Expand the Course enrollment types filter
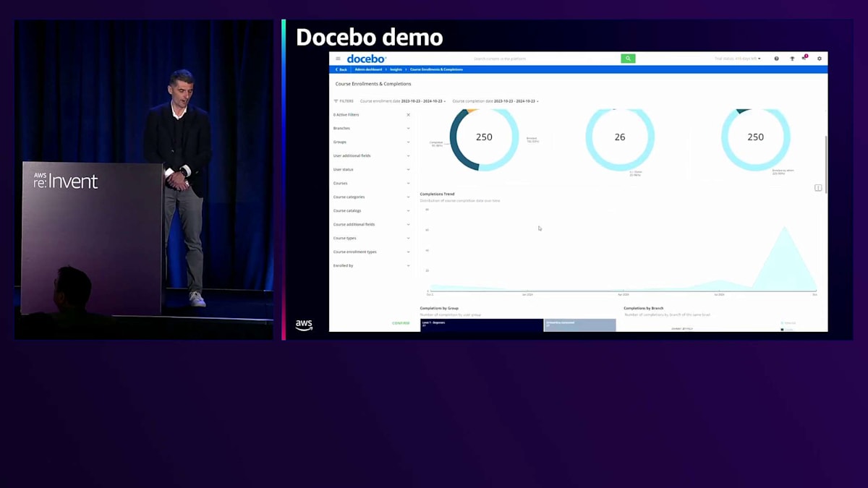The image size is (868, 488). pyautogui.click(x=371, y=252)
